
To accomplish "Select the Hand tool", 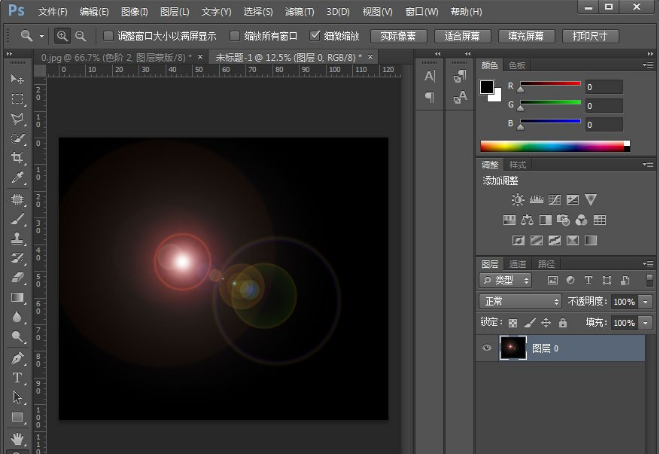I will point(17,438).
